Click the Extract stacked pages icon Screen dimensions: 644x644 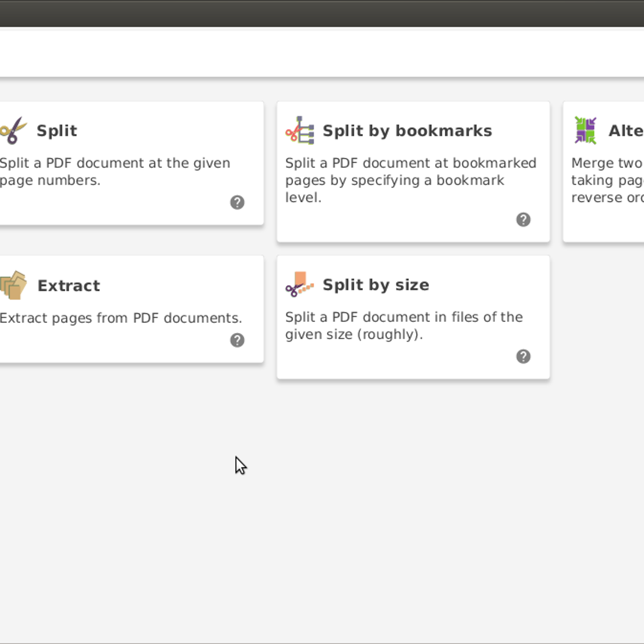point(14,285)
